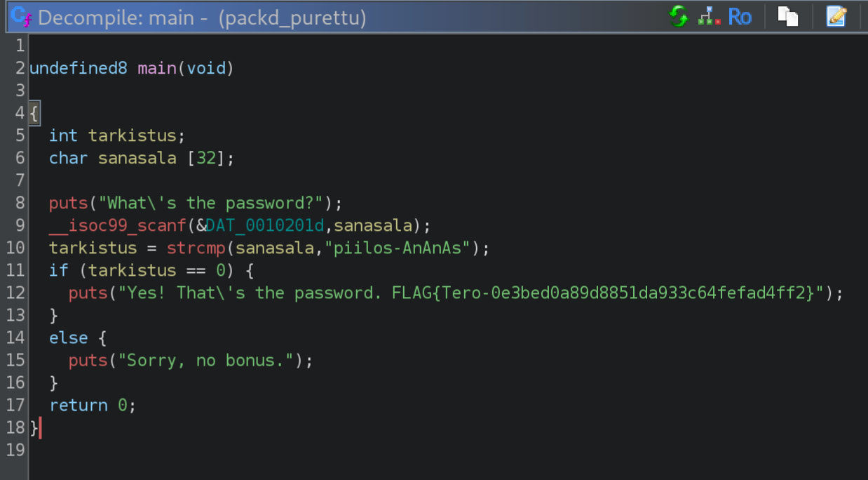The width and height of the screenshot is (868, 480).
Task: Select the main function name in signature
Action: point(157,68)
